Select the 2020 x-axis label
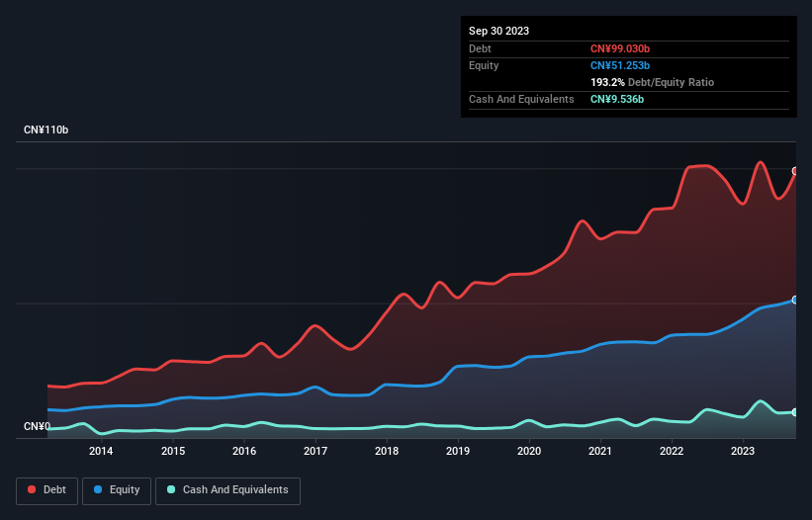812x520 pixels. point(529,451)
